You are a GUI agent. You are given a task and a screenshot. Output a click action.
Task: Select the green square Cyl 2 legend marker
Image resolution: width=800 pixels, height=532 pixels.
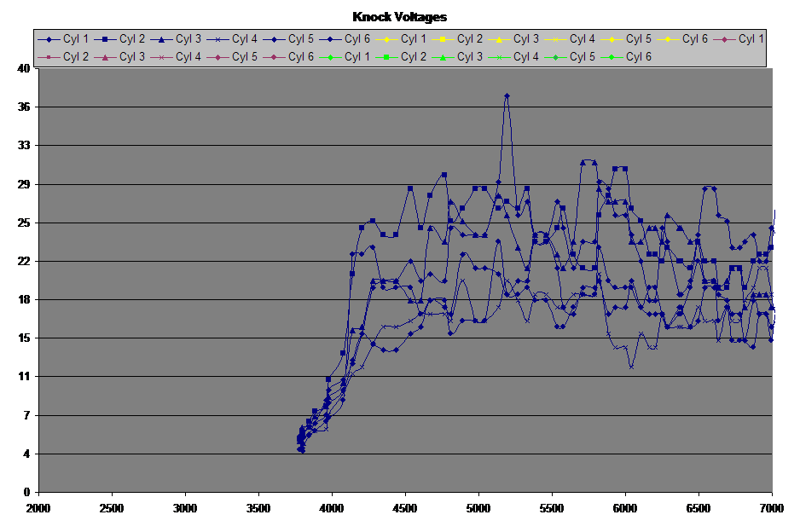tap(387, 57)
